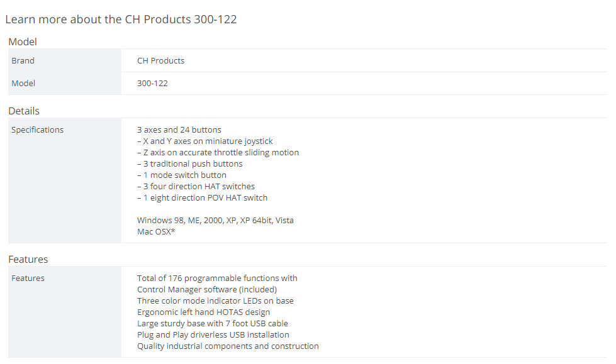Select the Details section heading

pos(24,111)
